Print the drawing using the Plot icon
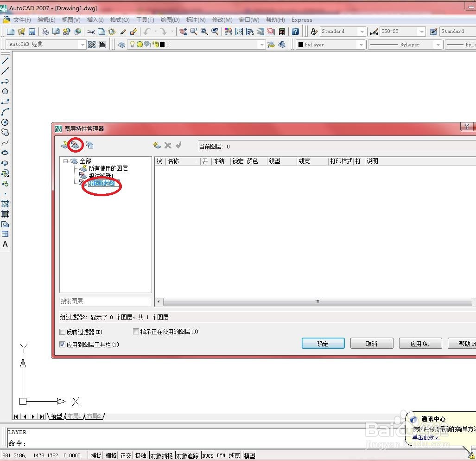 45,32
